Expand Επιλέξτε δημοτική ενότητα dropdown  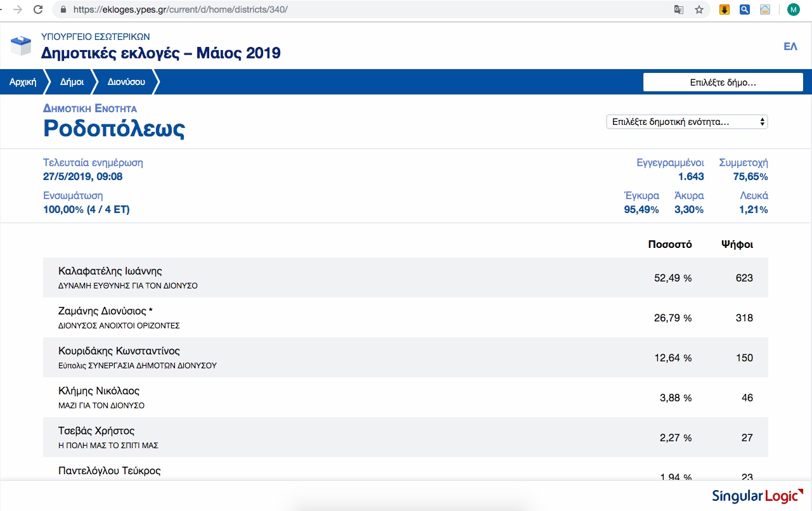coord(687,122)
